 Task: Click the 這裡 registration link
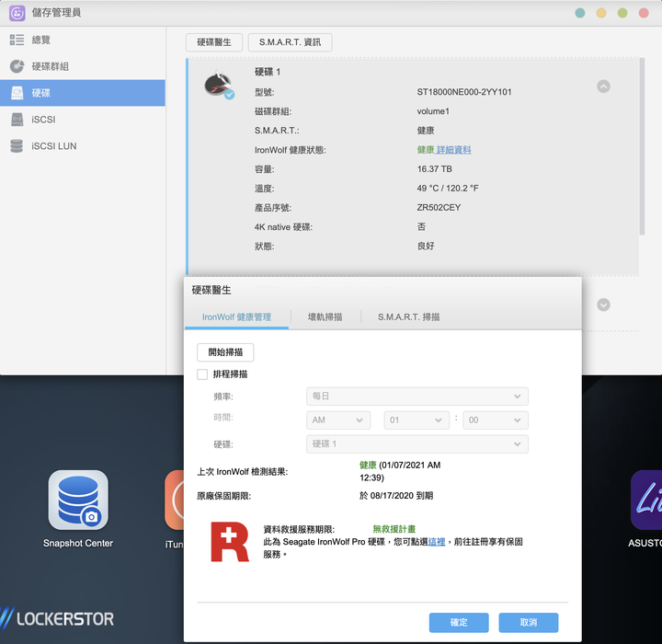[437, 542]
